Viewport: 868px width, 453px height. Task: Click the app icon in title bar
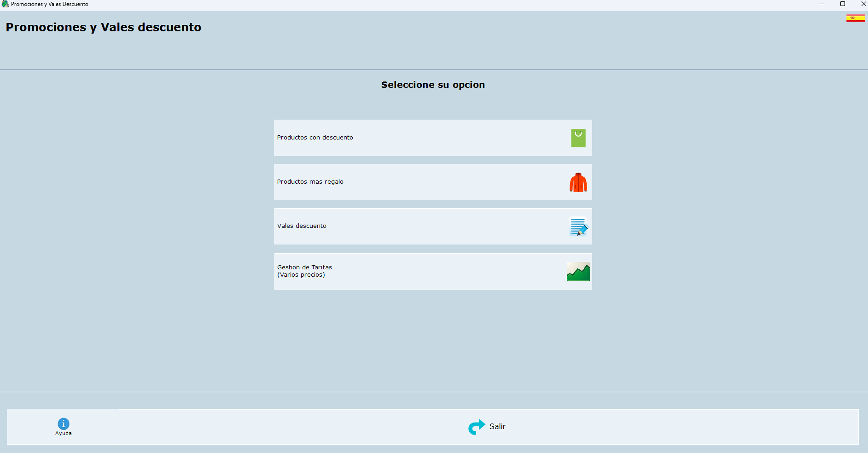(5, 4)
